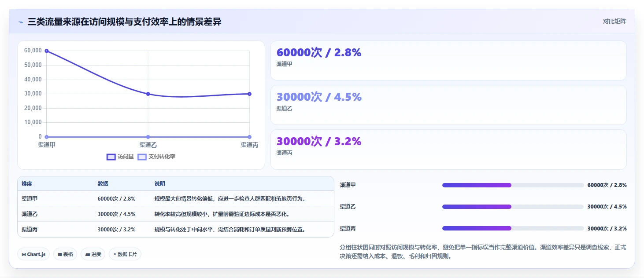Click the 进度 chip

pyautogui.click(x=93, y=254)
